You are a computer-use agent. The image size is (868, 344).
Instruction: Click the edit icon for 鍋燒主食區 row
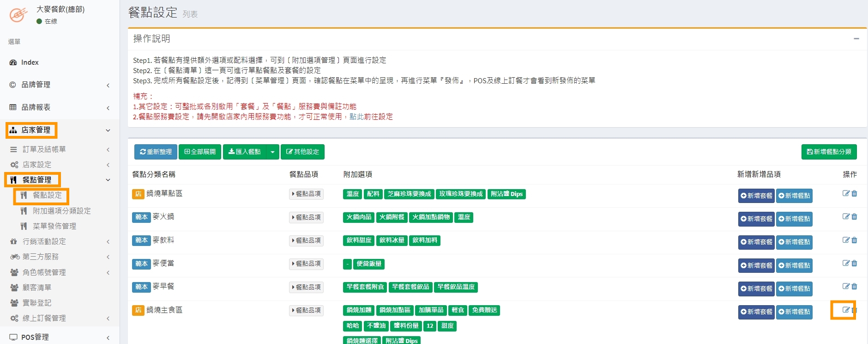(845, 310)
